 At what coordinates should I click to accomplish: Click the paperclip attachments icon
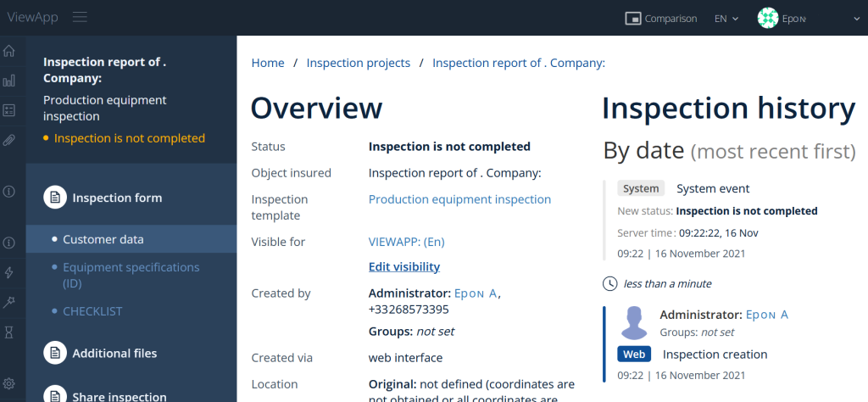(8, 140)
